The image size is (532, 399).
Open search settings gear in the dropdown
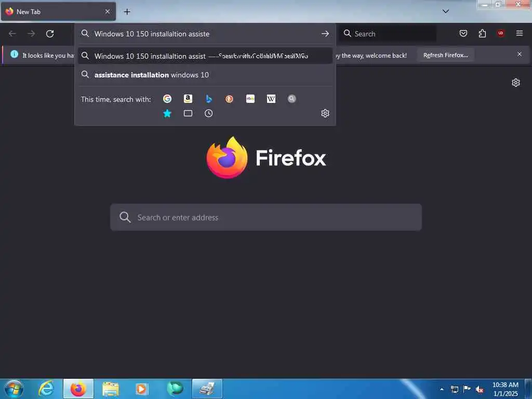[325, 113]
